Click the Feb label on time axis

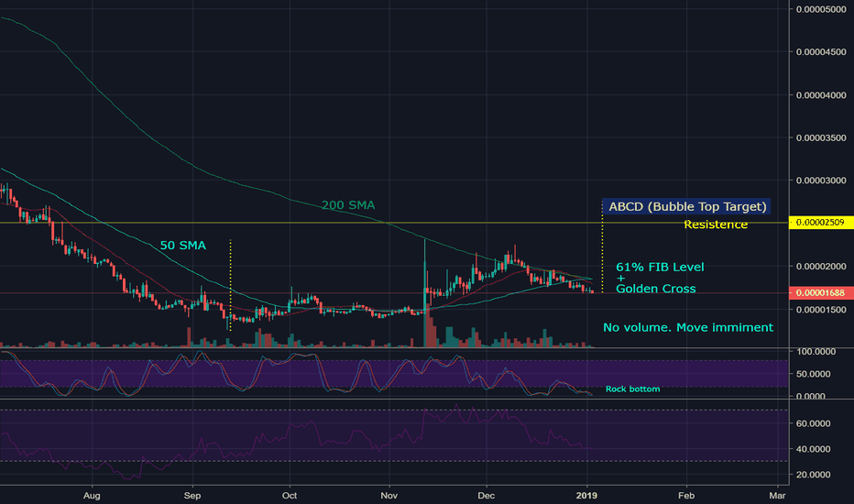(x=686, y=495)
